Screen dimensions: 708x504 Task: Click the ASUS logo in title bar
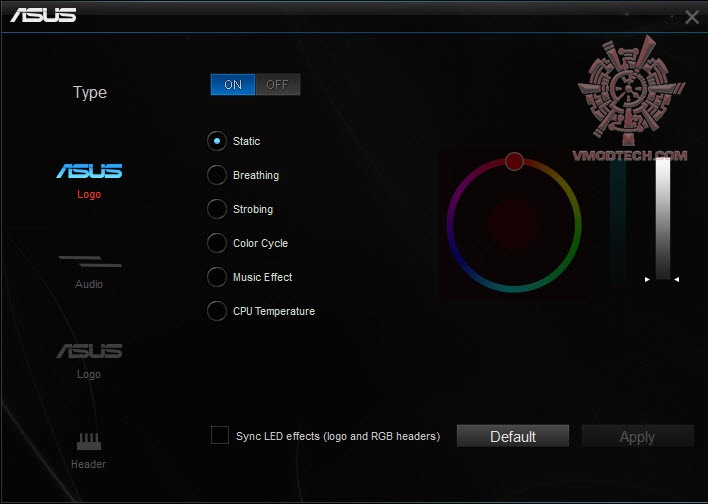43,15
